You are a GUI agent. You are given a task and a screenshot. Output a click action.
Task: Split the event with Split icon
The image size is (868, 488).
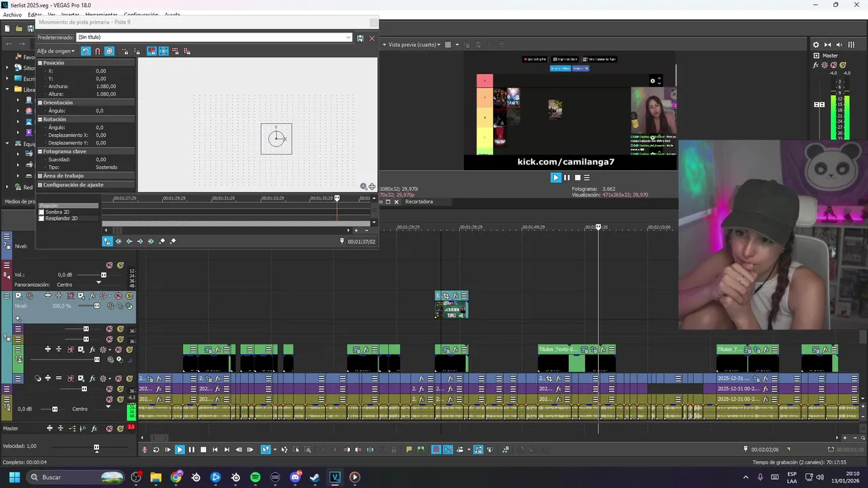370,449
